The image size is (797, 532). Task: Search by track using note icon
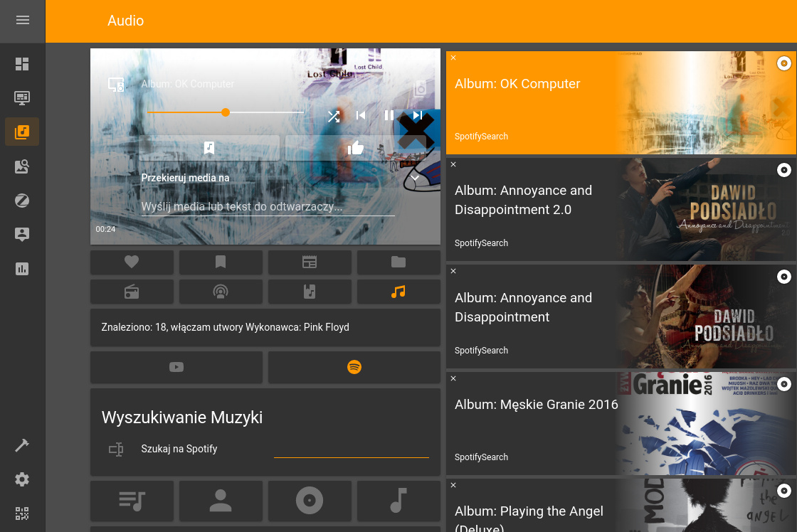(398, 501)
